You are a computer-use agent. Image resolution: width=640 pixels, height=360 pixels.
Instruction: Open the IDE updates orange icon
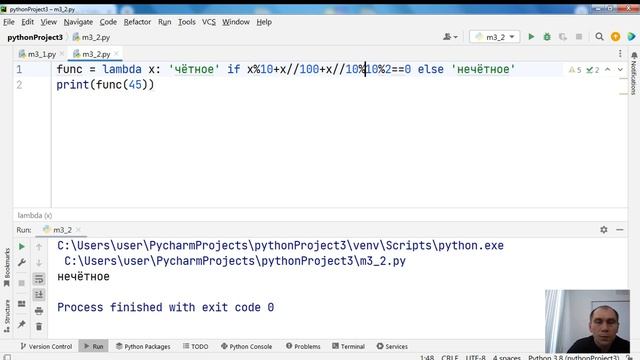click(616, 37)
